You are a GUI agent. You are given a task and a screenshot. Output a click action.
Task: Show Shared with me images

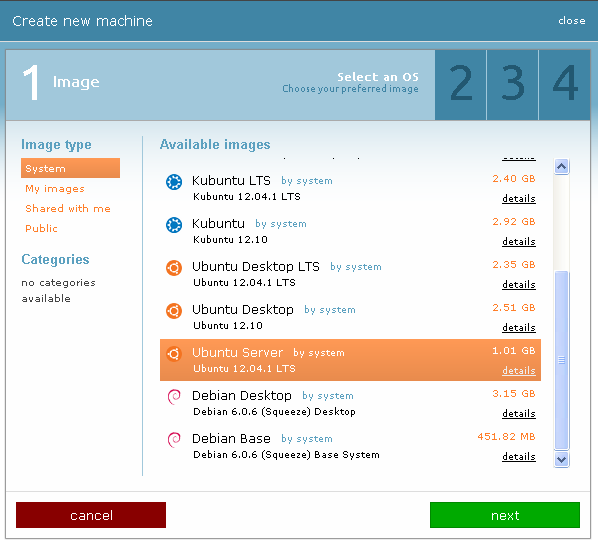(68, 209)
